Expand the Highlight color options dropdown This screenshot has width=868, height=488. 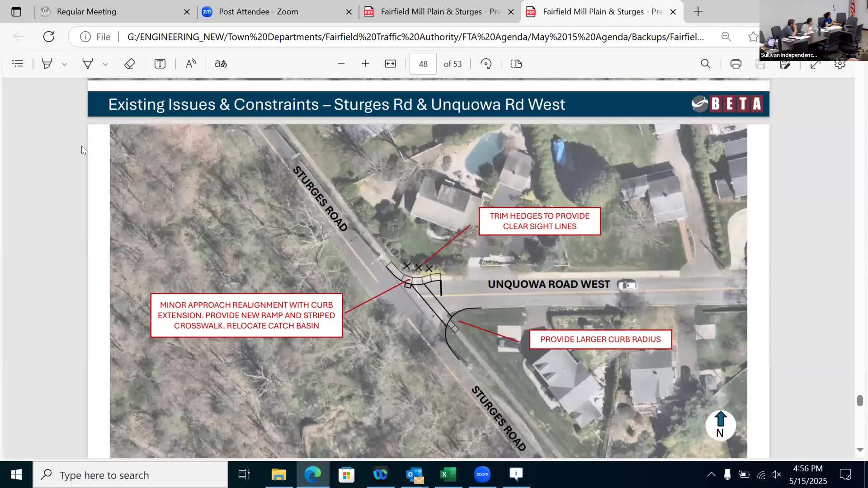point(65,63)
